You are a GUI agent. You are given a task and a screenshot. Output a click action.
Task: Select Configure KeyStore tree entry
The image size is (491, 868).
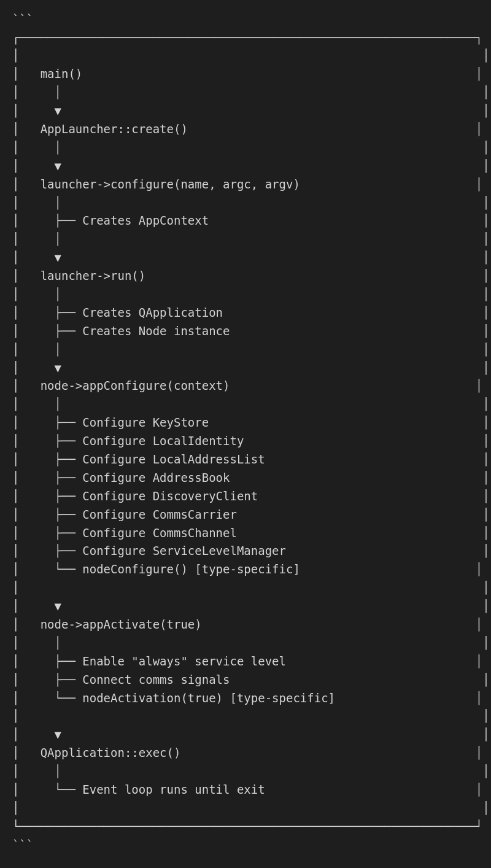pyautogui.click(x=145, y=423)
